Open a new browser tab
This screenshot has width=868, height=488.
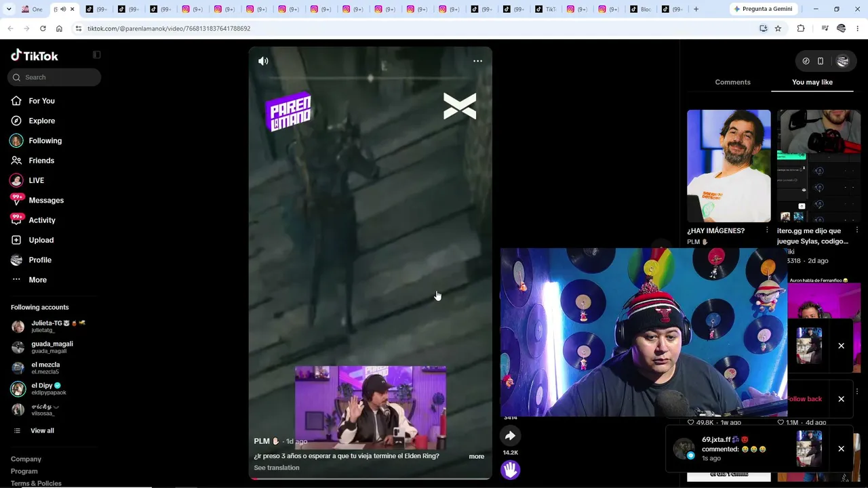coord(696,9)
